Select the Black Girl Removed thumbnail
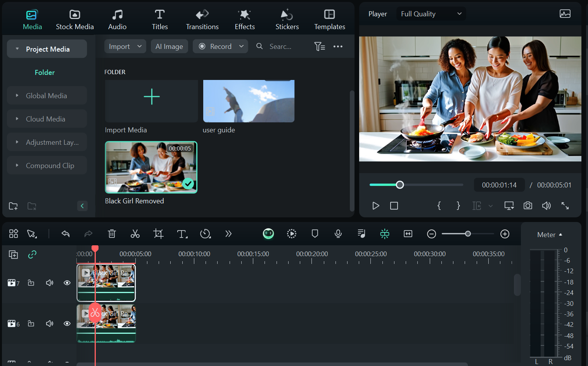The width and height of the screenshot is (588, 366). (151, 167)
